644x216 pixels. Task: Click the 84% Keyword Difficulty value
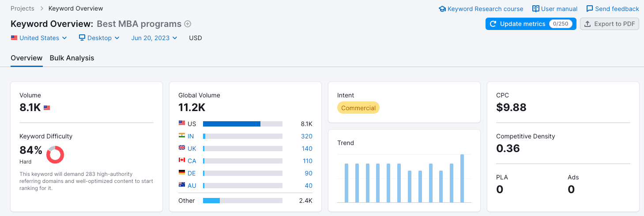31,150
